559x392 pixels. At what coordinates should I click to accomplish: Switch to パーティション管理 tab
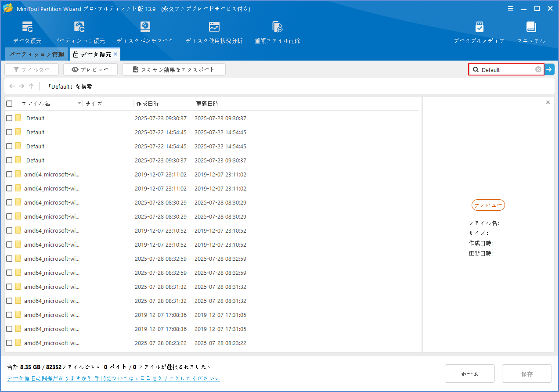[36, 54]
